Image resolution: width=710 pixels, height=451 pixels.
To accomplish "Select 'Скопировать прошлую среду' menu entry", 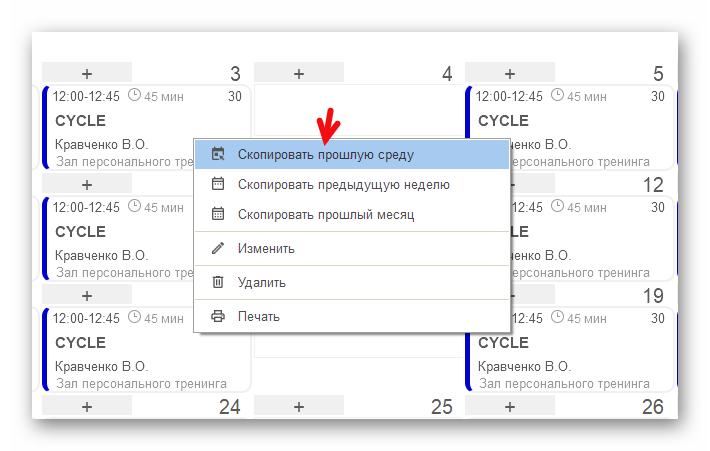I will 325,155.
